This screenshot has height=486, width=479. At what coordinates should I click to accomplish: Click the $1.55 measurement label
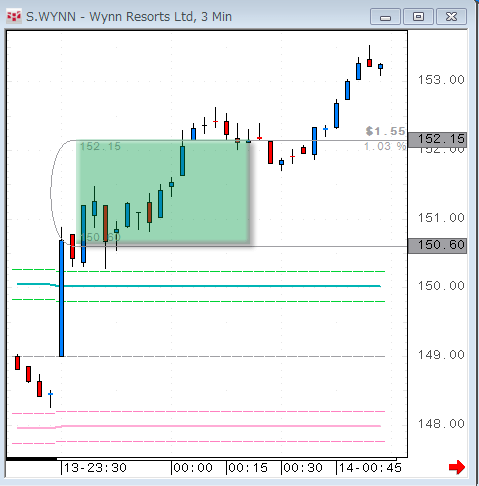[385, 131]
